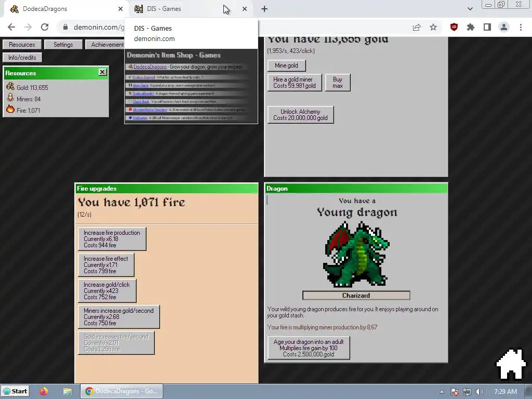Viewport: 532px width, 399px height.
Task: Bookmark this page with the star icon
Action: click(433, 27)
